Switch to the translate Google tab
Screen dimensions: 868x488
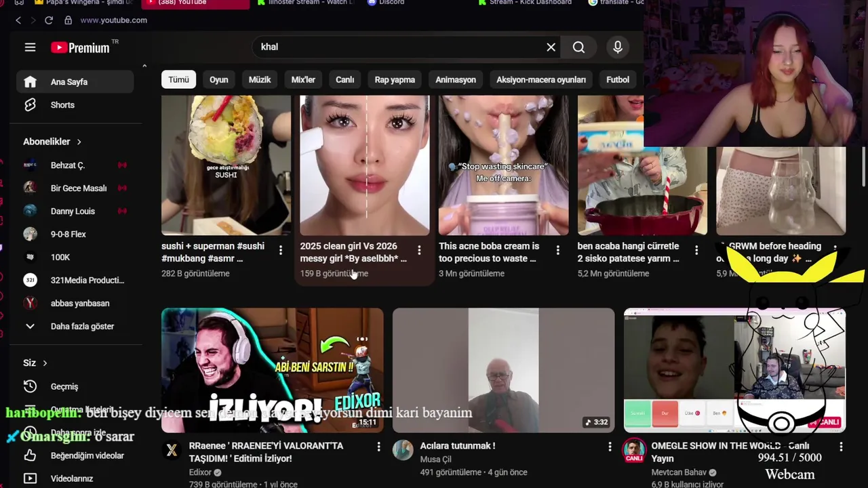pos(617,3)
